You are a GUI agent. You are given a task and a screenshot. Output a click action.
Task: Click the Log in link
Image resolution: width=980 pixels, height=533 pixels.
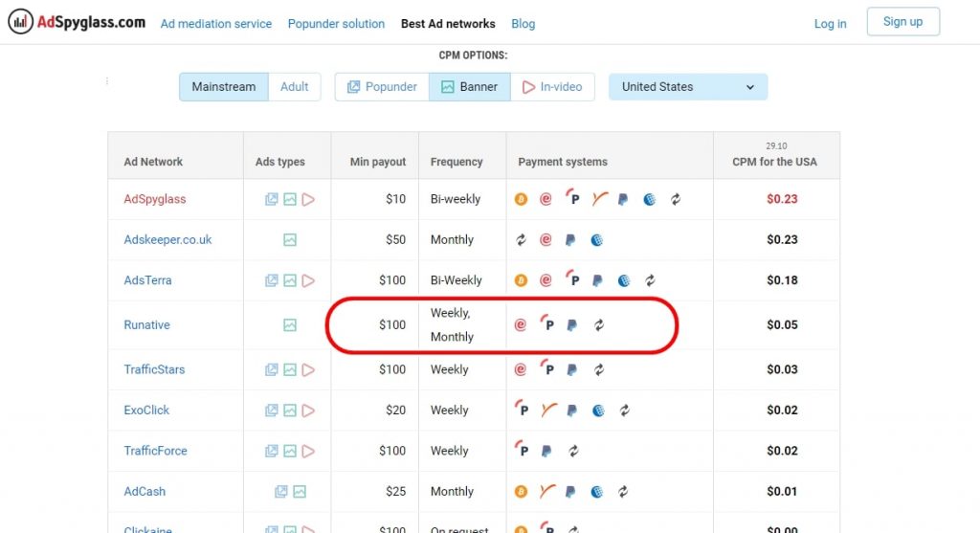(x=830, y=24)
